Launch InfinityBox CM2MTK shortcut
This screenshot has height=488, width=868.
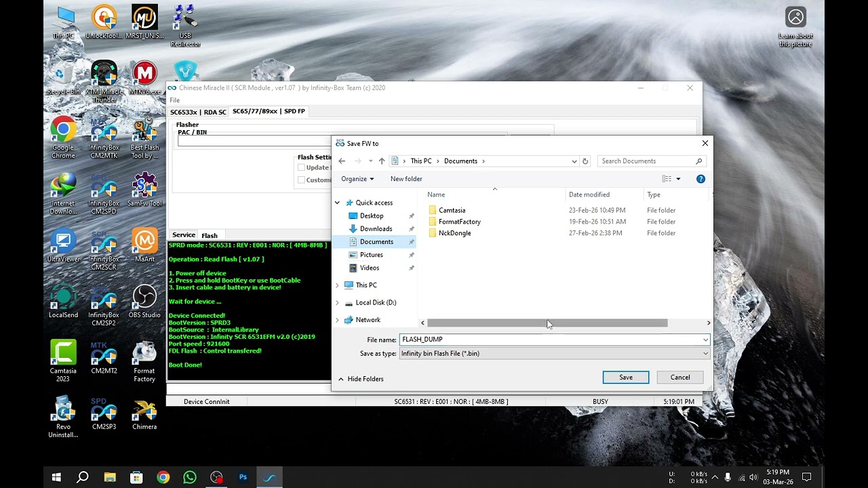(104, 138)
